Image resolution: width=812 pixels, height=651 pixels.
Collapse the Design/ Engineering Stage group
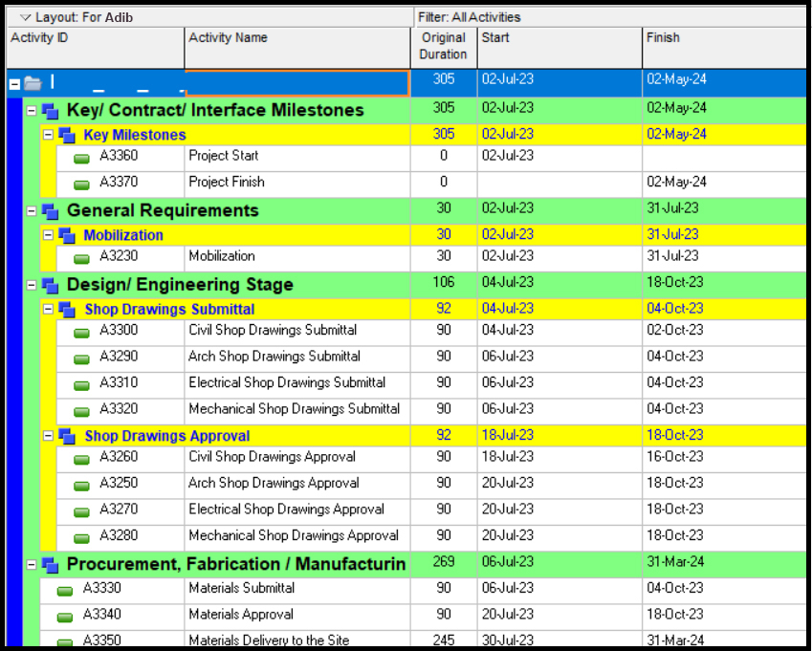click(32, 285)
